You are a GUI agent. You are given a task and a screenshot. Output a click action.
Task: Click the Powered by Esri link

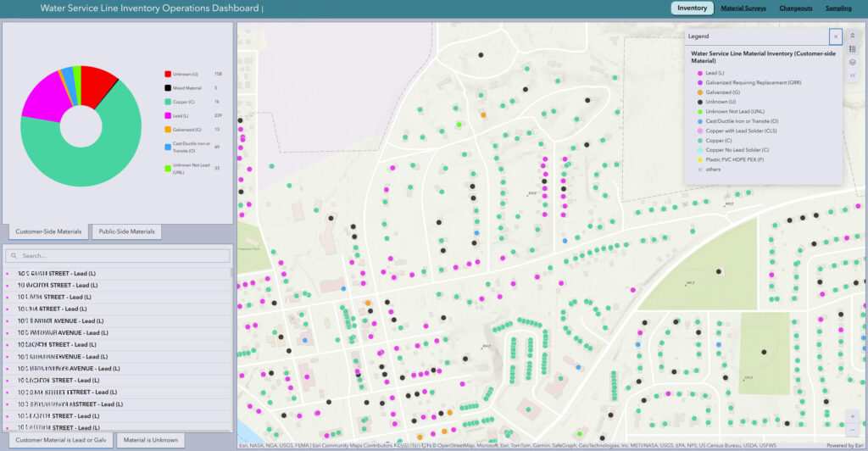844,445
